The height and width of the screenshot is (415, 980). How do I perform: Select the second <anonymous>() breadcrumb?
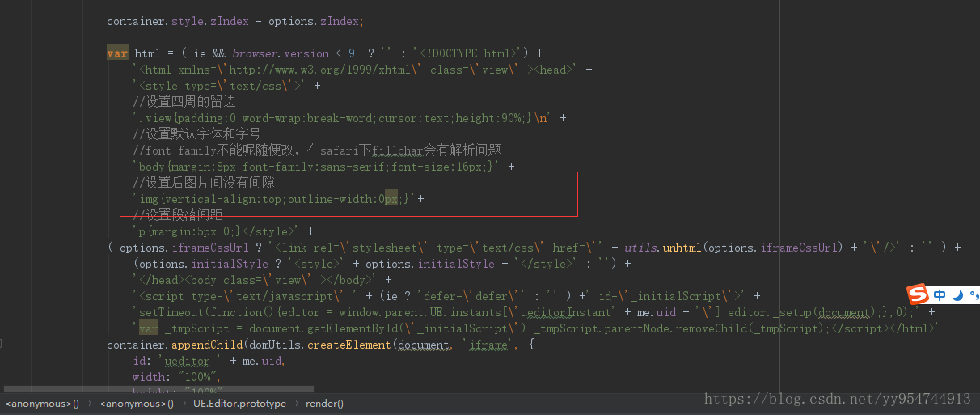click(137, 403)
